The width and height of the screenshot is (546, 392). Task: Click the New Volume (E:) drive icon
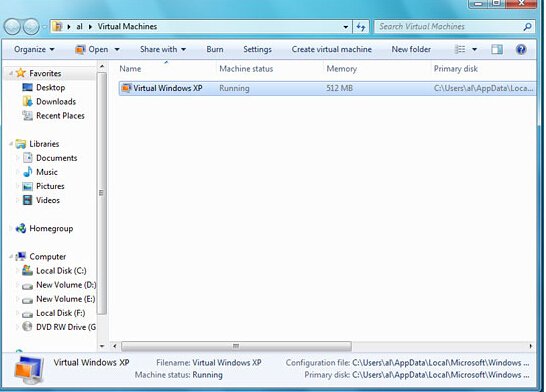[x=27, y=300]
